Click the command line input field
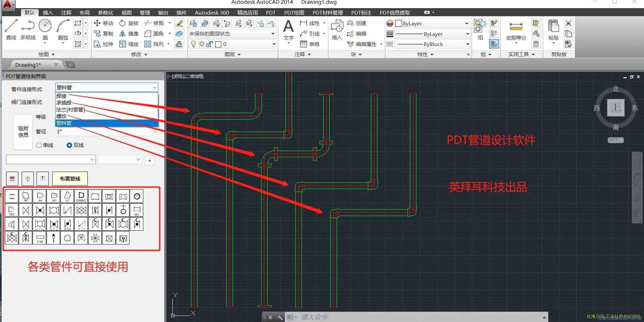 (x=417, y=317)
